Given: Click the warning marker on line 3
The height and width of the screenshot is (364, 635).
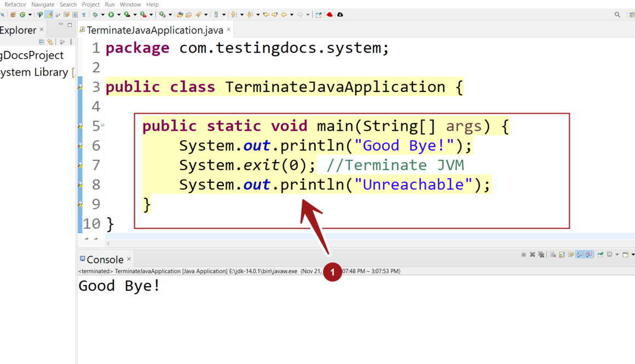Looking at the screenshot, I should 80,87.
